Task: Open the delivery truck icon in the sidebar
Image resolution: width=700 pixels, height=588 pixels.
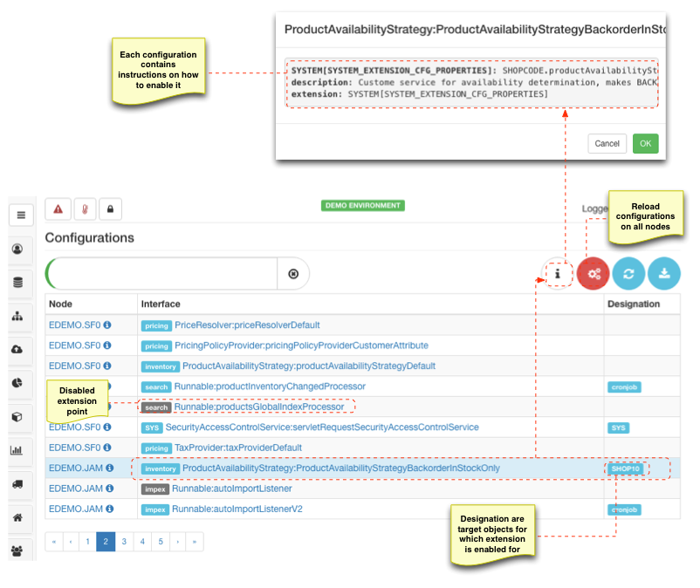Action: coord(17,484)
